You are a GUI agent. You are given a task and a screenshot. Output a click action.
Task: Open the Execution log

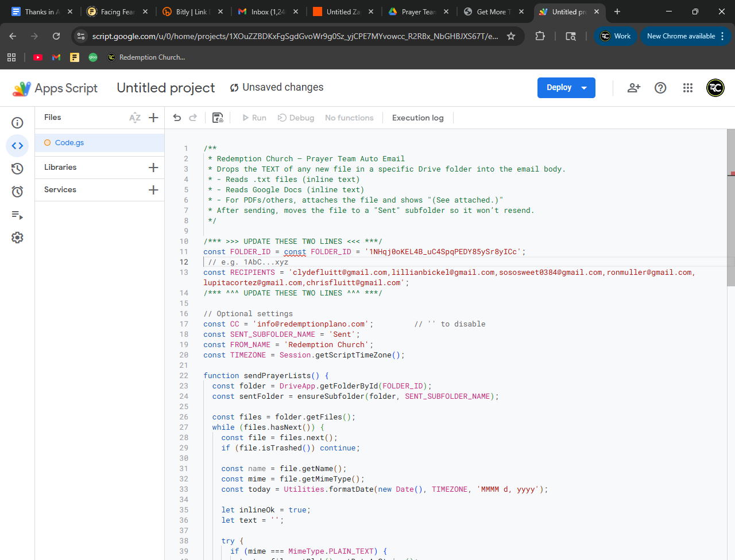tap(417, 118)
